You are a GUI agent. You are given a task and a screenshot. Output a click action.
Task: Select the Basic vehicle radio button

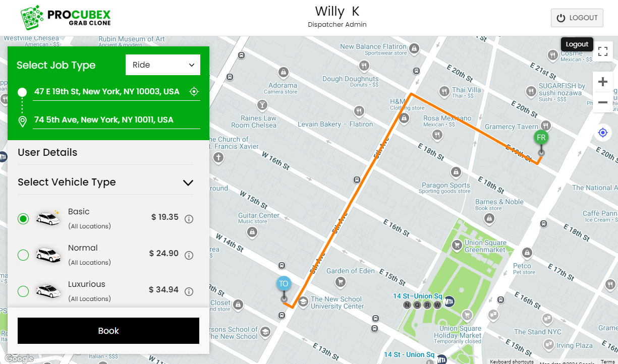(23, 219)
